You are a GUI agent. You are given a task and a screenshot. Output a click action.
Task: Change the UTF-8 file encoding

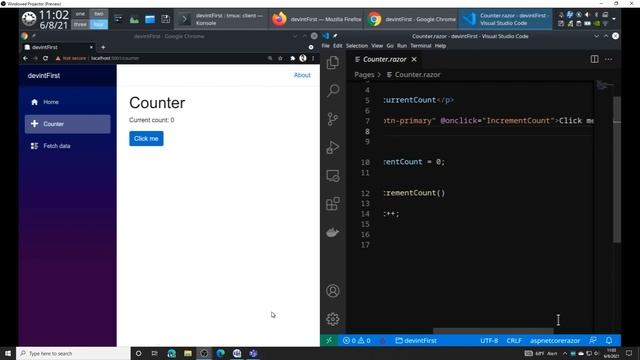click(x=489, y=340)
